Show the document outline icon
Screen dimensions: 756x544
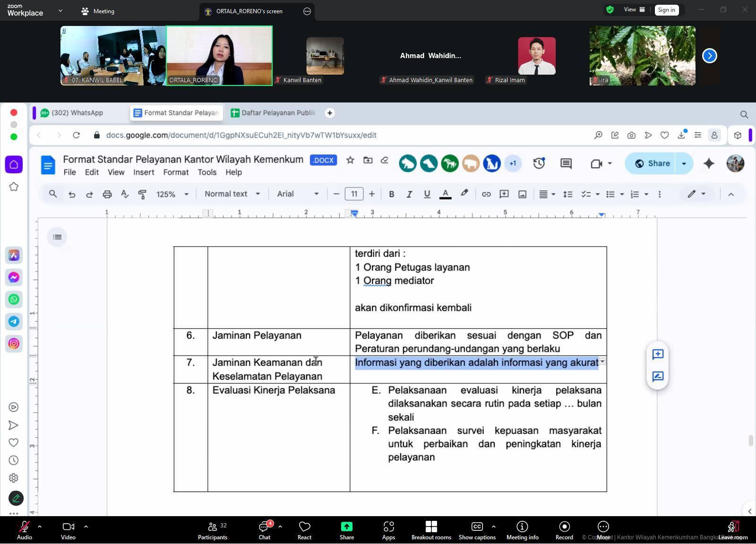tap(57, 237)
